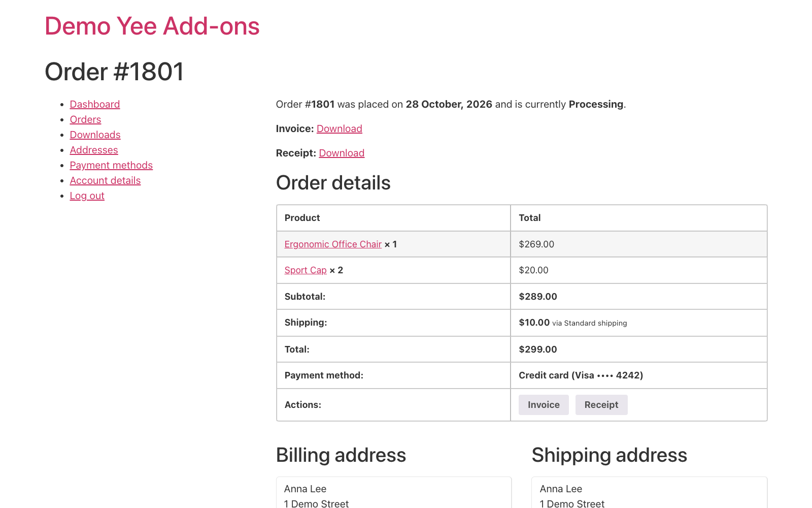Click Anna Lee in the billing address

tap(305, 489)
